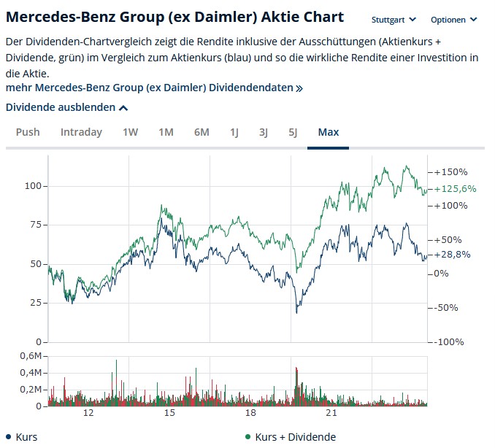Select the 1M time range tab

click(x=166, y=132)
